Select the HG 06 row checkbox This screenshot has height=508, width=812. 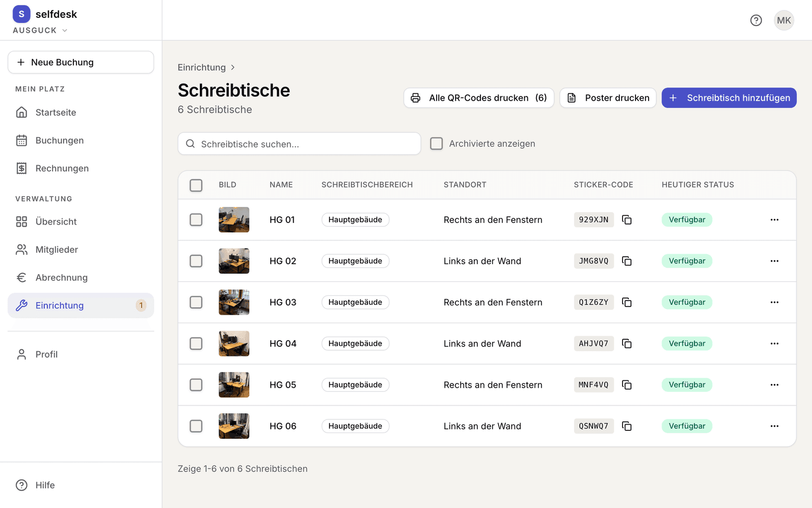pyautogui.click(x=196, y=426)
